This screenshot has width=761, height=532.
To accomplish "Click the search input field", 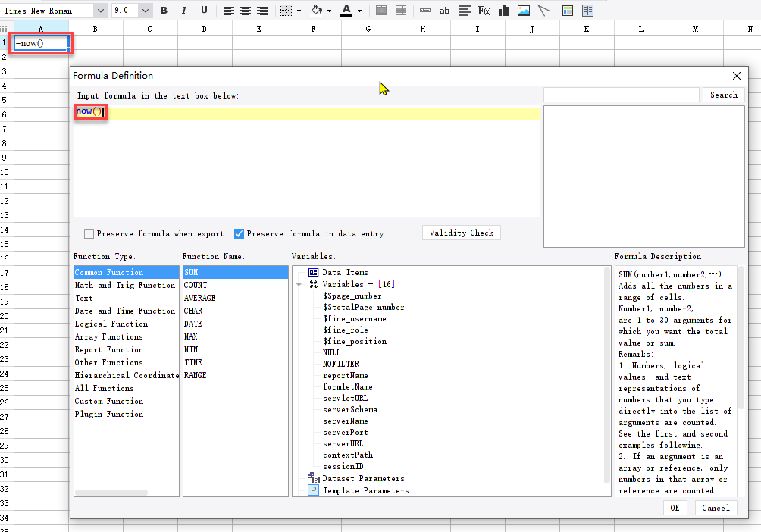I will [x=621, y=94].
